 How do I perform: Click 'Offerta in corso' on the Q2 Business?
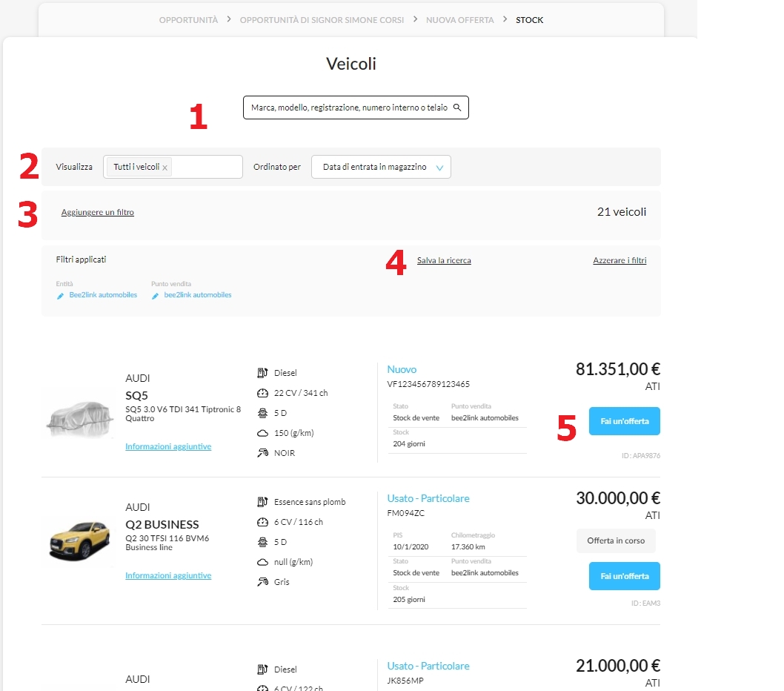pyautogui.click(x=616, y=540)
